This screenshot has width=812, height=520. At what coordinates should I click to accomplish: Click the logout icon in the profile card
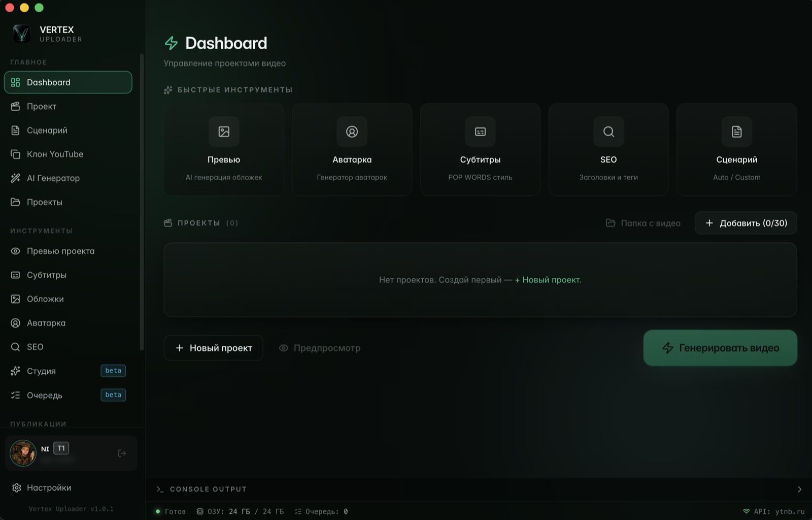pyautogui.click(x=122, y=453)
